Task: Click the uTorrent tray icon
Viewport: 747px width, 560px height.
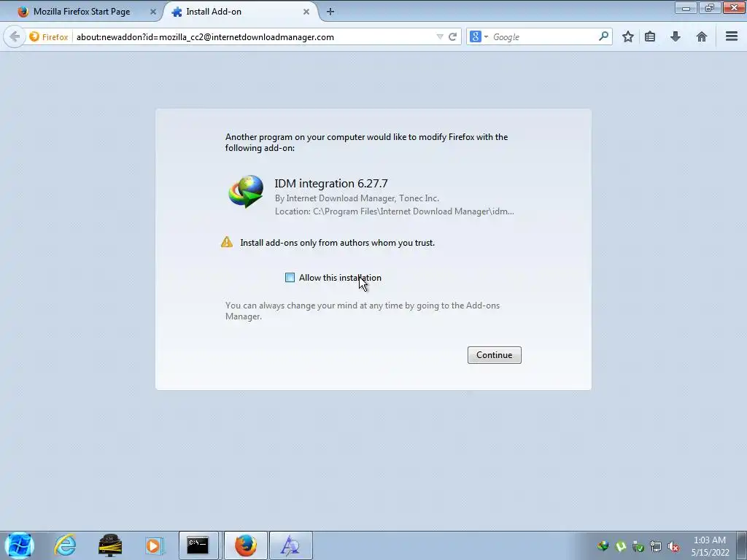Action: pos(621,546)
